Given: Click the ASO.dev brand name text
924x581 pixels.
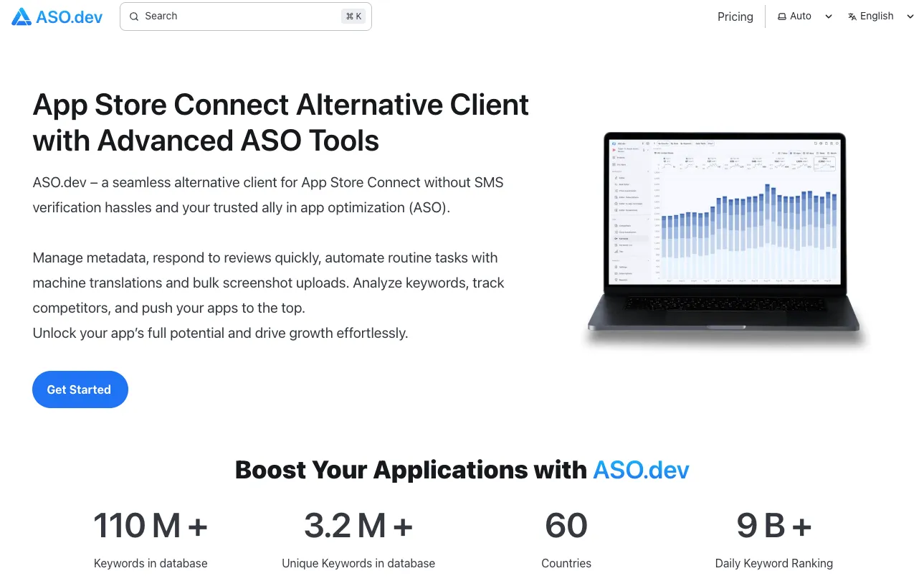Looking at the screenshot, I should pyautogui.click(x=70, y=17).
